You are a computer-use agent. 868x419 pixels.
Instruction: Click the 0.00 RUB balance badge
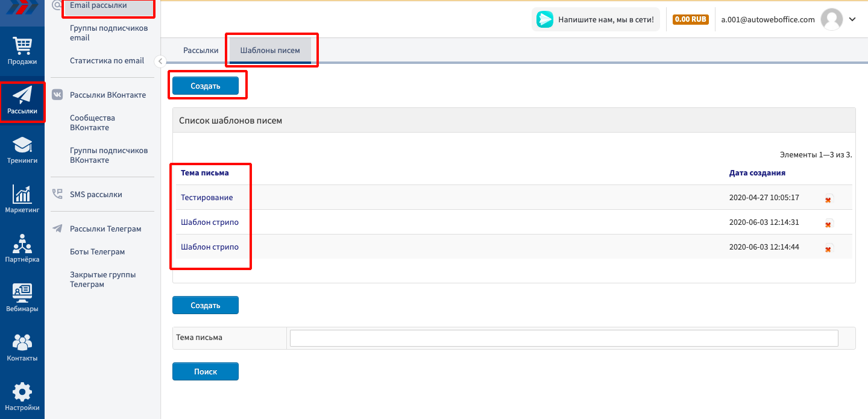[690, 19]
